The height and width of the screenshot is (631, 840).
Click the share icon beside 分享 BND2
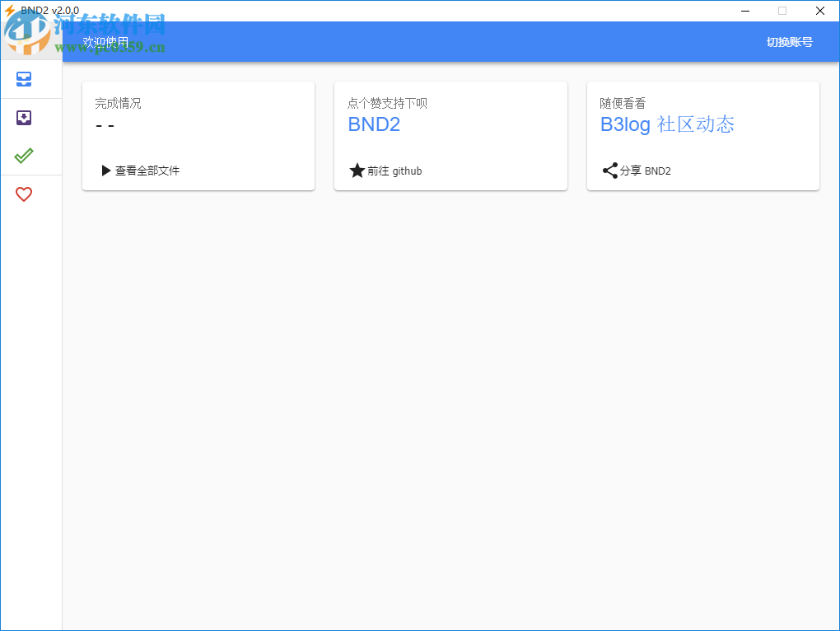pyautogui.click(x=609, y=171)
